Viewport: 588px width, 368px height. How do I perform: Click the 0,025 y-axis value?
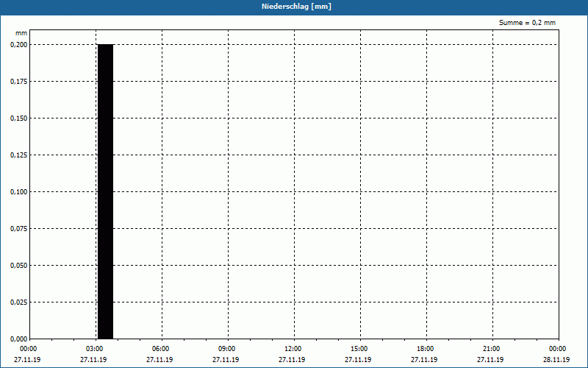19,302
